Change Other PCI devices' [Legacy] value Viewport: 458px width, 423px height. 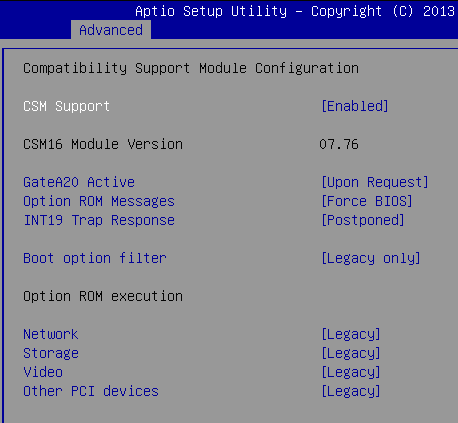(x=351, y=391)
